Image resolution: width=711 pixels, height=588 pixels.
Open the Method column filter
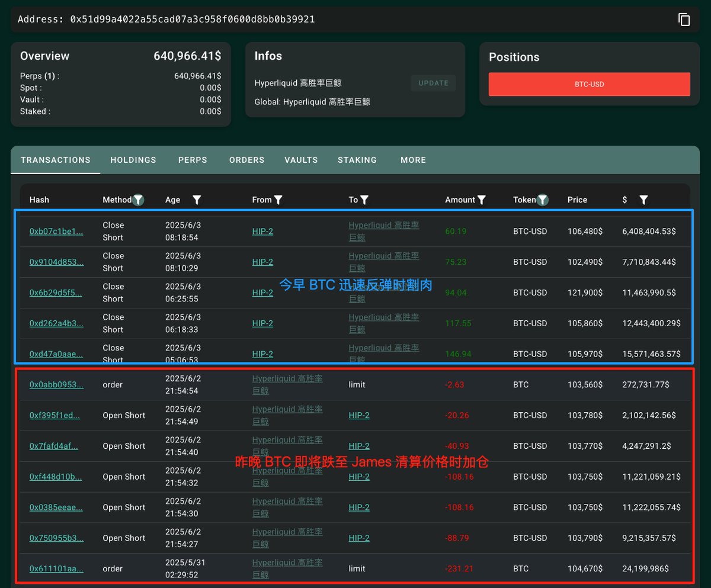[x=138, y=200]
